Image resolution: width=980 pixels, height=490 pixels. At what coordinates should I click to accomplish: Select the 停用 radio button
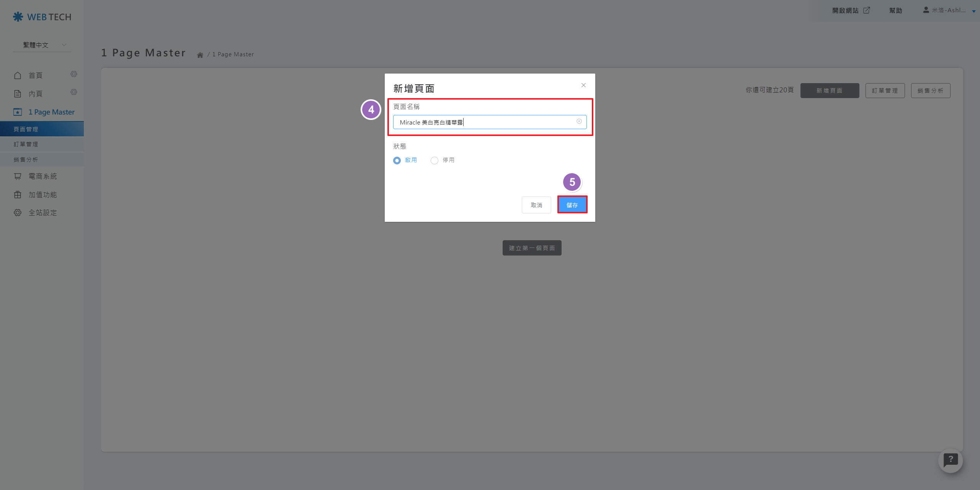point(434,160)
